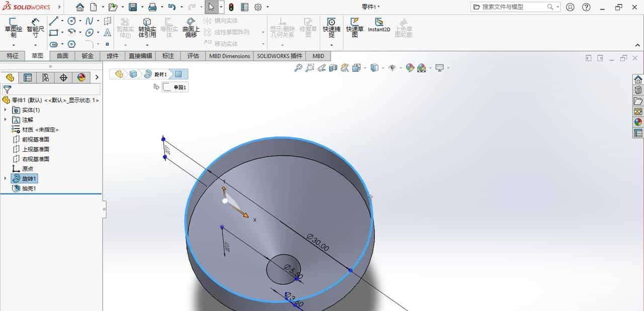Activate the Section View tool

tap(333, 67)
